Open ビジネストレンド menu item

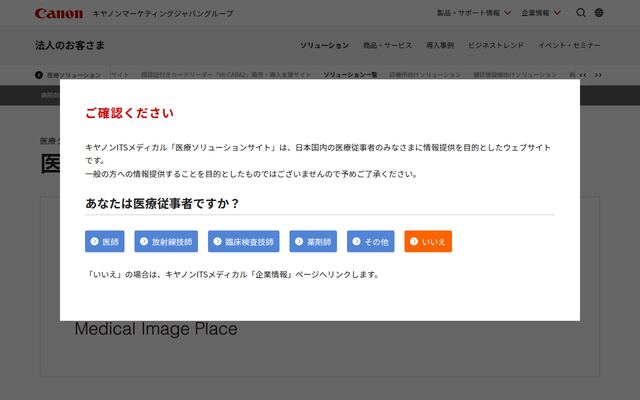[x=496, y=45]
